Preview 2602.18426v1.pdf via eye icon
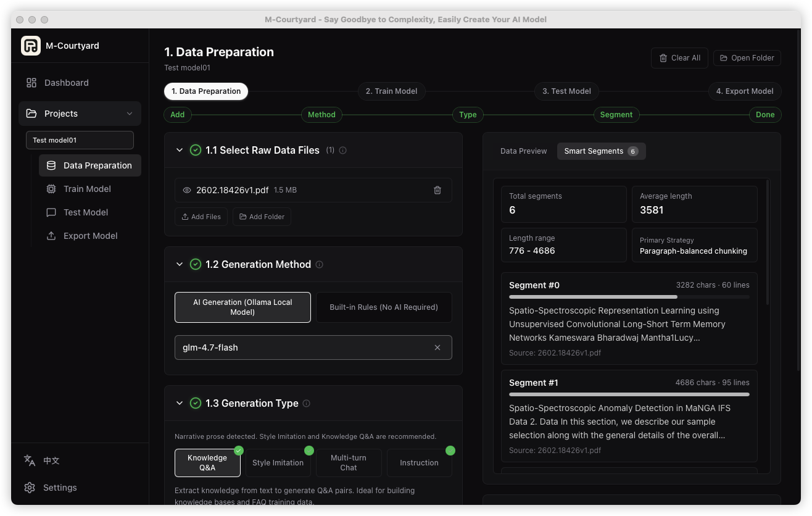Viewport: 812px width, 516px height. [187, 190]
